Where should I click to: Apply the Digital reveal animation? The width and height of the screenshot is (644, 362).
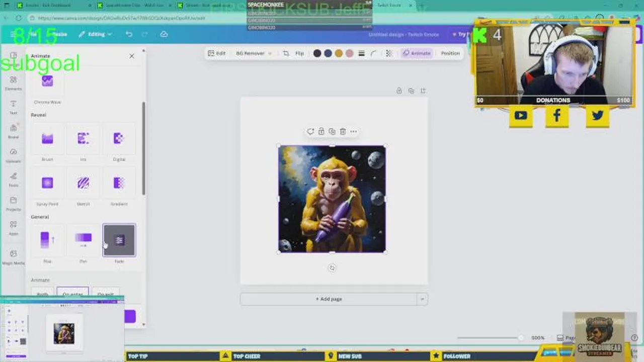click(119, 139)
